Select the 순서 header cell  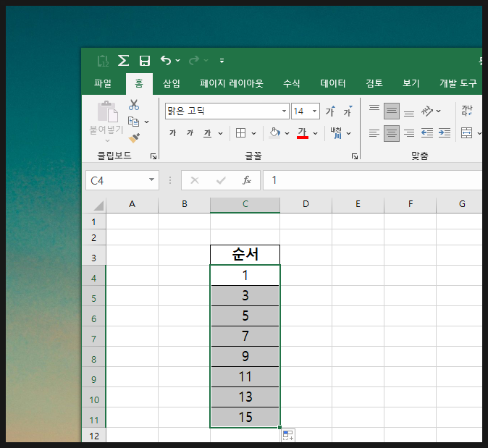[245, 255]
